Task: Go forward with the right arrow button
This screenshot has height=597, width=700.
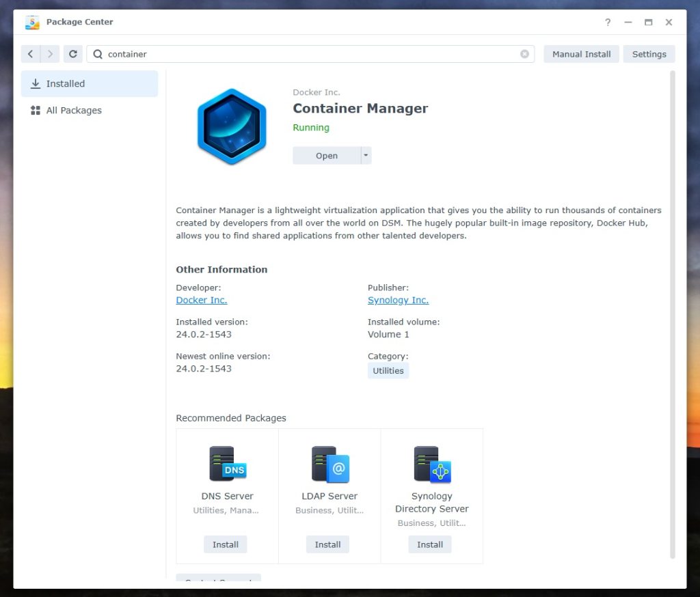Action: [x=50, y=54]
